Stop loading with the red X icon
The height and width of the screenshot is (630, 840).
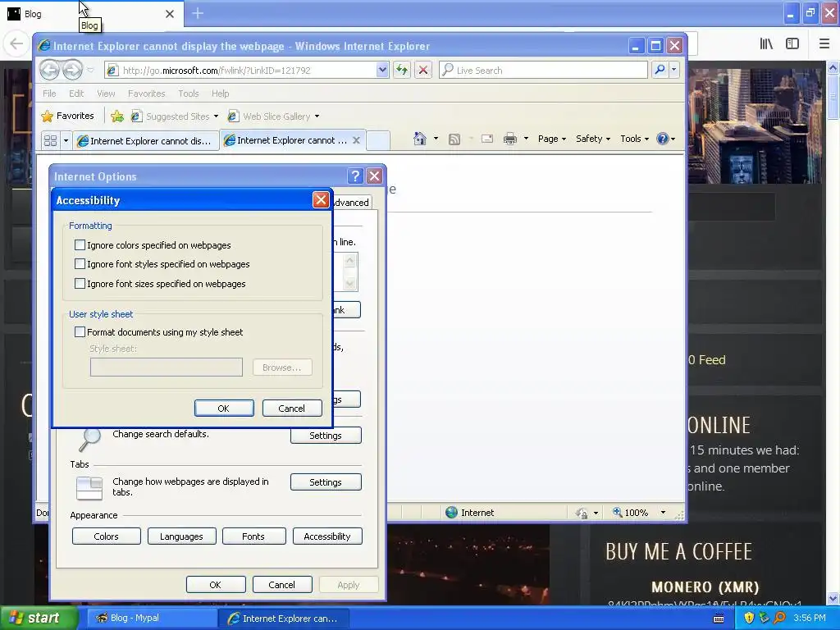coord(423,70)
